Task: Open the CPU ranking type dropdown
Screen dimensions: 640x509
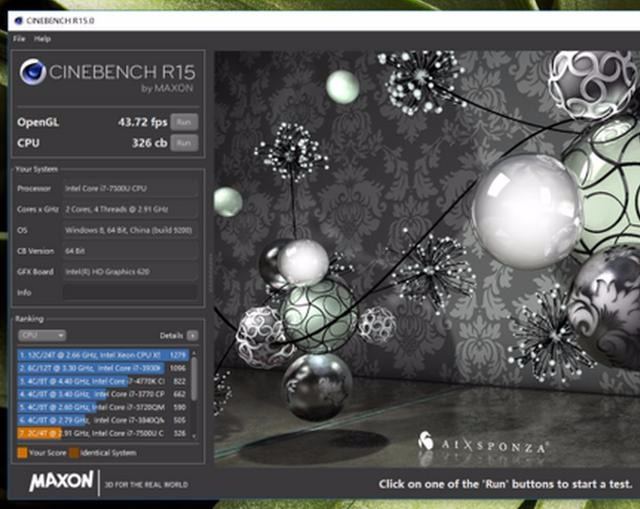Action: pyautogui.click(x=42, y=335)
